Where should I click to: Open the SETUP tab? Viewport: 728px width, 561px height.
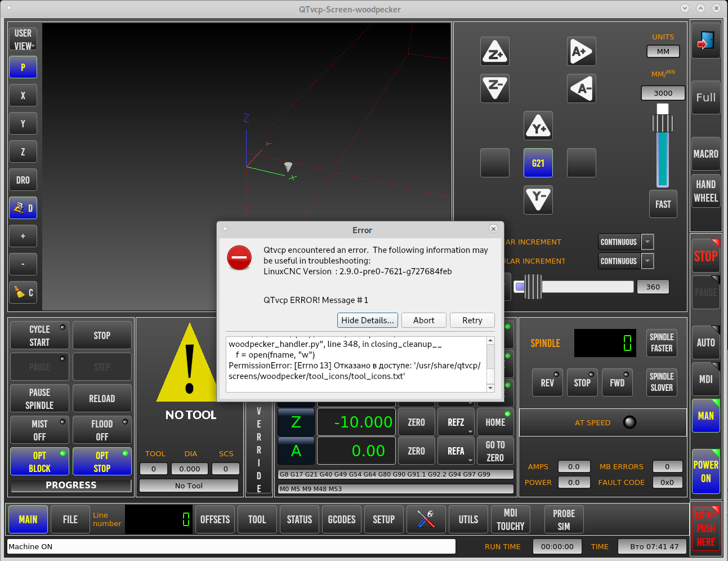click(384, 519)
